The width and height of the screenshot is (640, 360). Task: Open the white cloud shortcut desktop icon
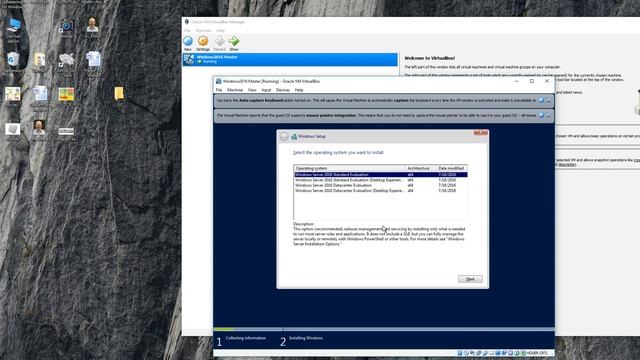tap(66, 60)
